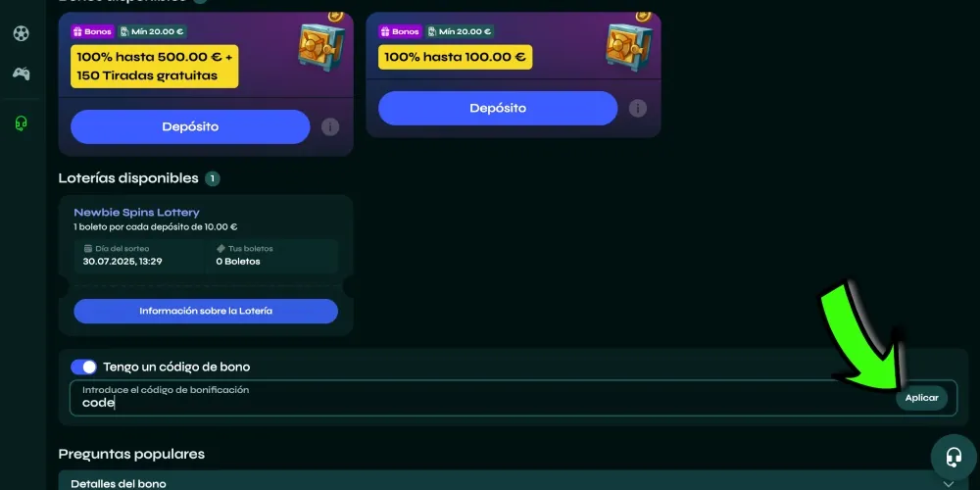
Task: Click Depósito on the 500.00 € bonus
Action: pos(190,126)
